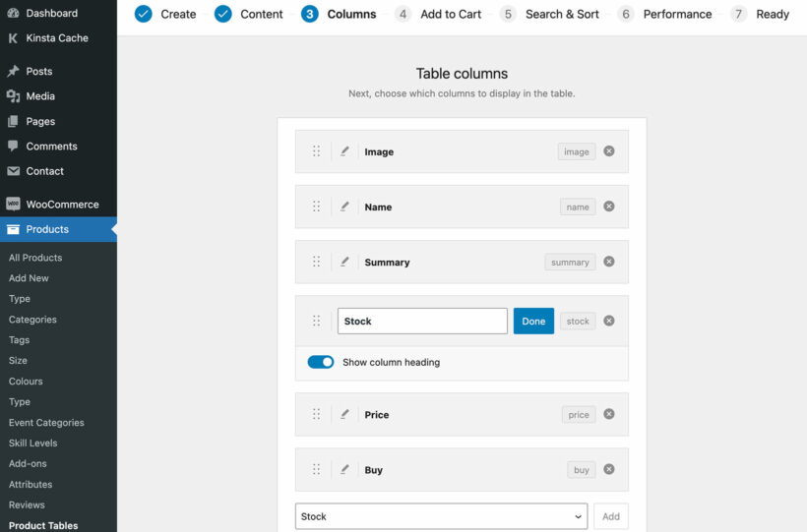Click the 'summary' slug tag
Viewport: 807px width, 532px height.
click(570, 262)
